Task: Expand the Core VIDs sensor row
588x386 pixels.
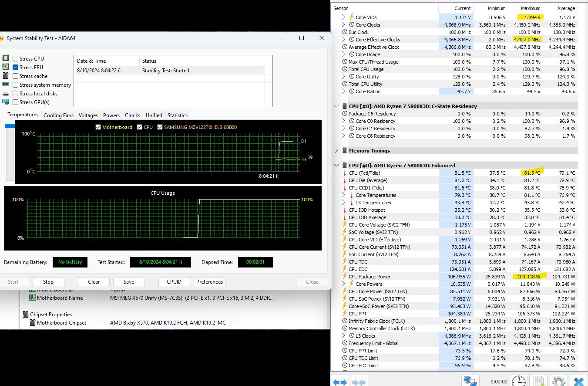Action: (x=343, y=17)
